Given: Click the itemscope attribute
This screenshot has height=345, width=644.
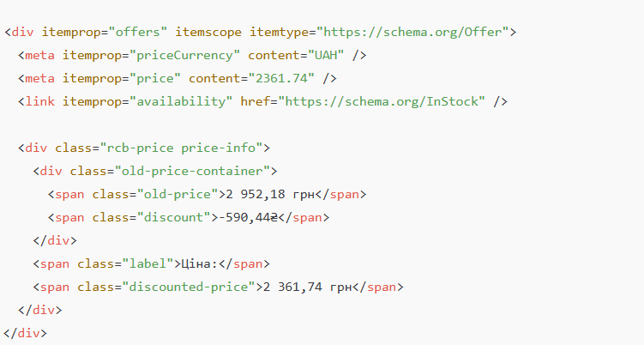Looking at the screenshot, I should pos(208,32).
